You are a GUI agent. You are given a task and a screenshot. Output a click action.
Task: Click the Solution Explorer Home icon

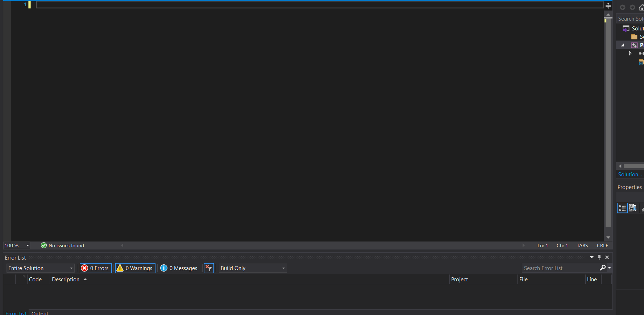tap(641, 7)
